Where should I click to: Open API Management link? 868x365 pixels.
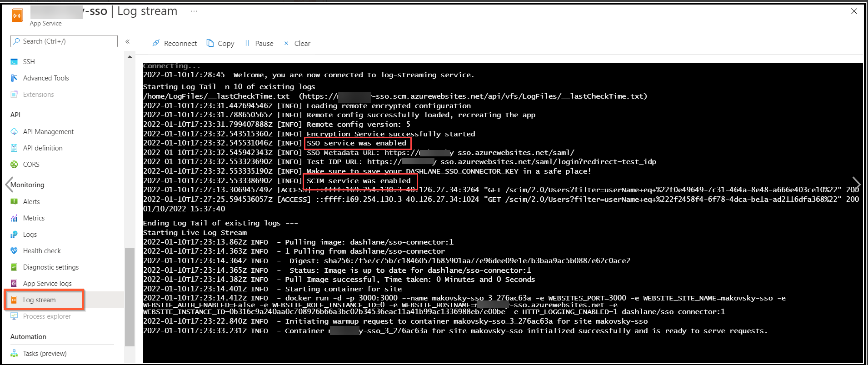48,132
